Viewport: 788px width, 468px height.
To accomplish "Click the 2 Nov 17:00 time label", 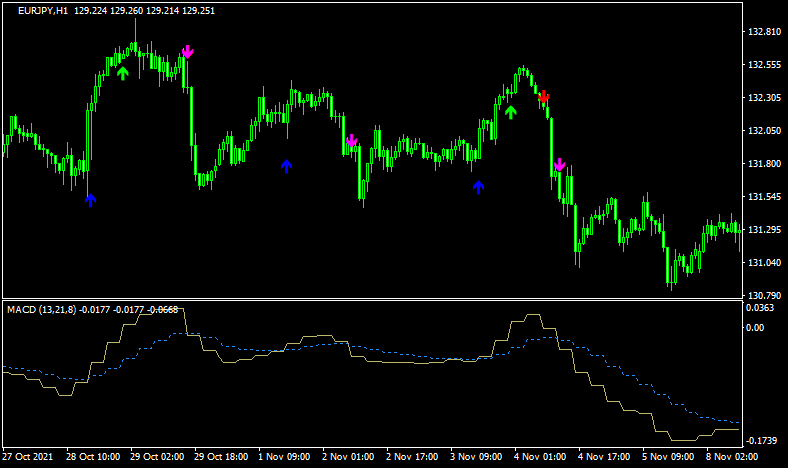I will (x=412, y=457).
